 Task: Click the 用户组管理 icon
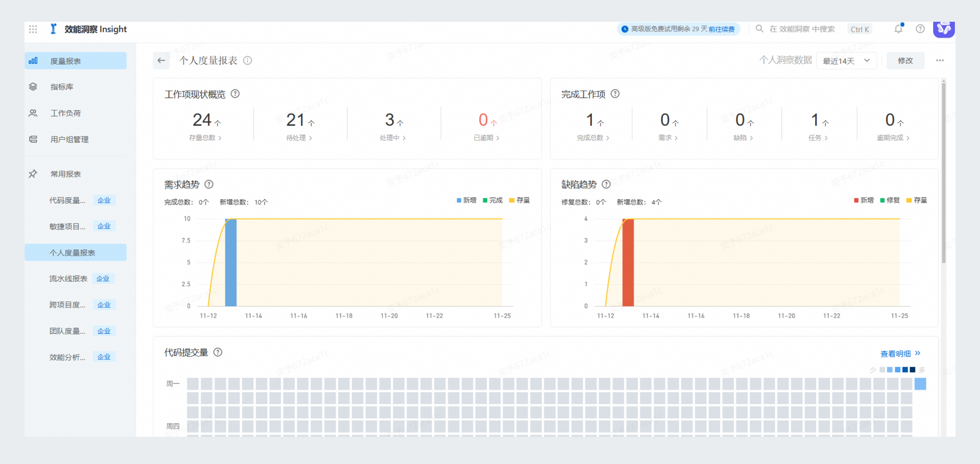(33, 139)
